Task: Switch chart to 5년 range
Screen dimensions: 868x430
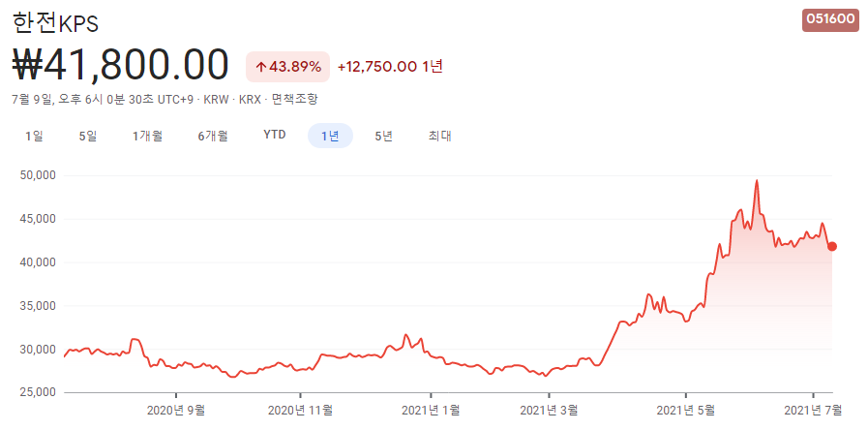Action: click(x=383, y=136)
